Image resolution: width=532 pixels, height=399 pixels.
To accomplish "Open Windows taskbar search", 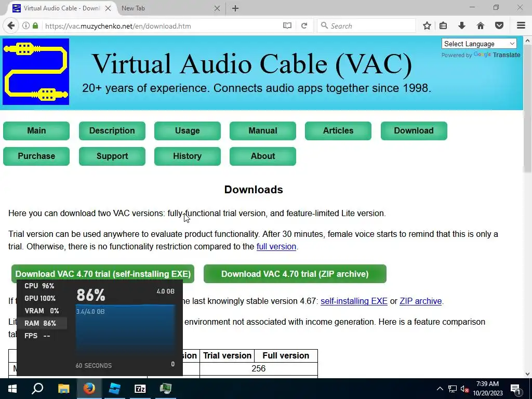I will (x=37, y=389).
